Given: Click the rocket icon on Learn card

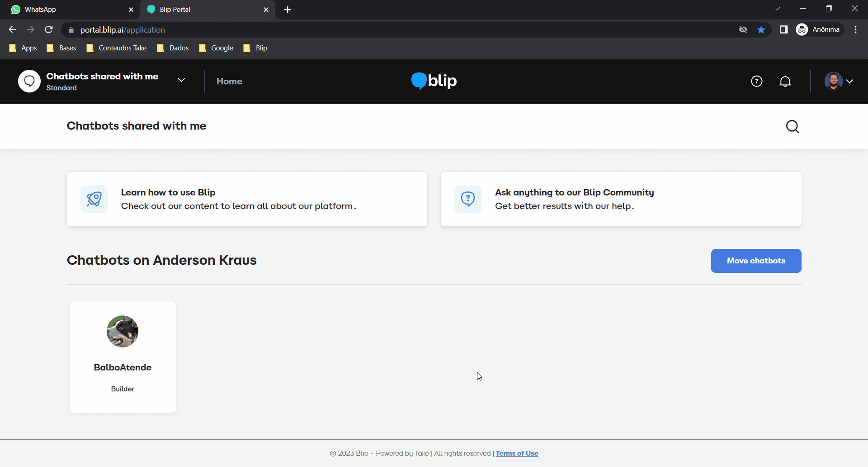Looking at the screenshot, I should [x=94, y=199].
